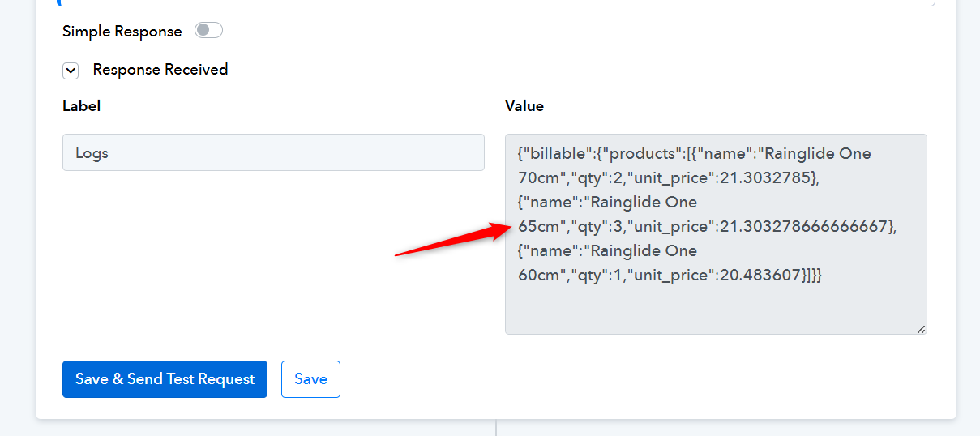This screenshot has height=436, width=980.
Task: Click the outlined Save button
Action: pyautogui.click(x=310, y=379)
